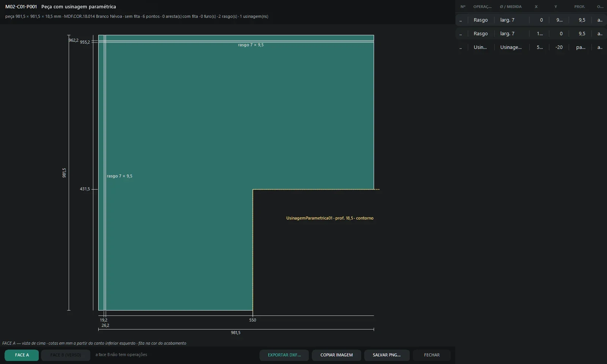Click the '955,2' dimension label

click(85, 42)
